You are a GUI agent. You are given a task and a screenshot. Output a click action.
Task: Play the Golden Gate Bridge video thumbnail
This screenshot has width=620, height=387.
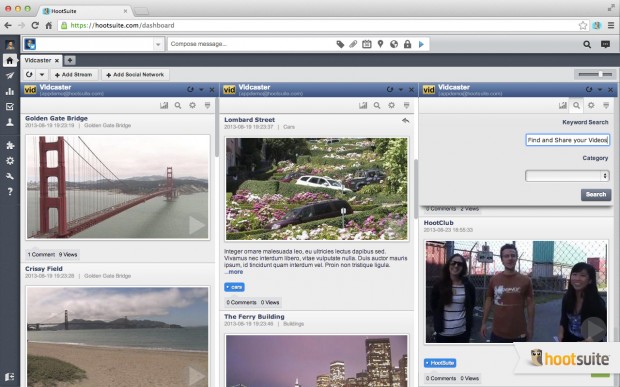pyautogui.click(x=118, y=187)
